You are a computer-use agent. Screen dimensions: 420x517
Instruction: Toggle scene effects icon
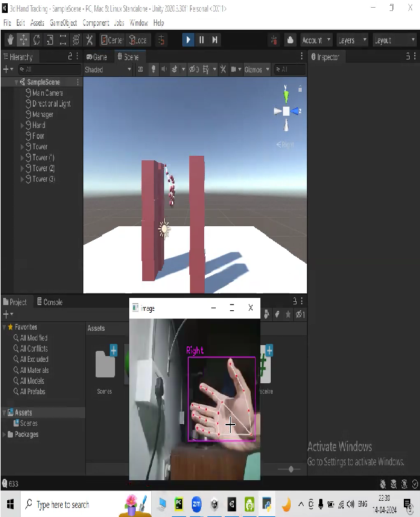pyautogui.click(x=174, y=70)
